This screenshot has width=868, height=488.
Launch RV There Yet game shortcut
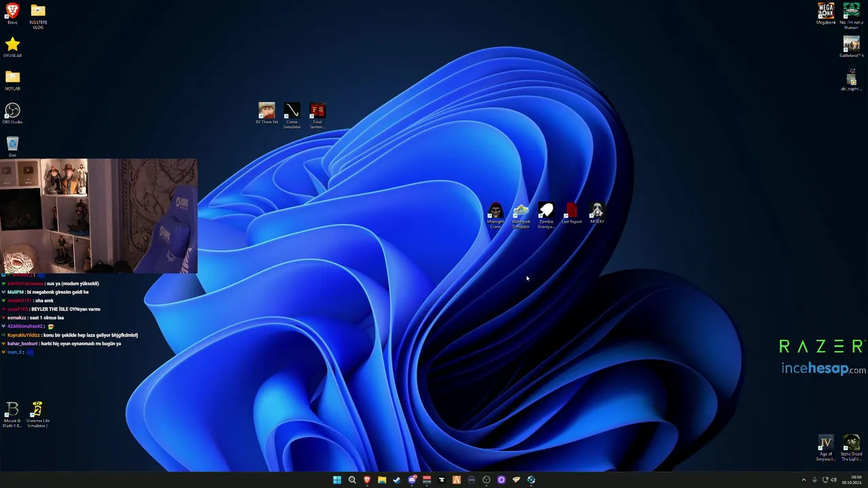point(267,113)
